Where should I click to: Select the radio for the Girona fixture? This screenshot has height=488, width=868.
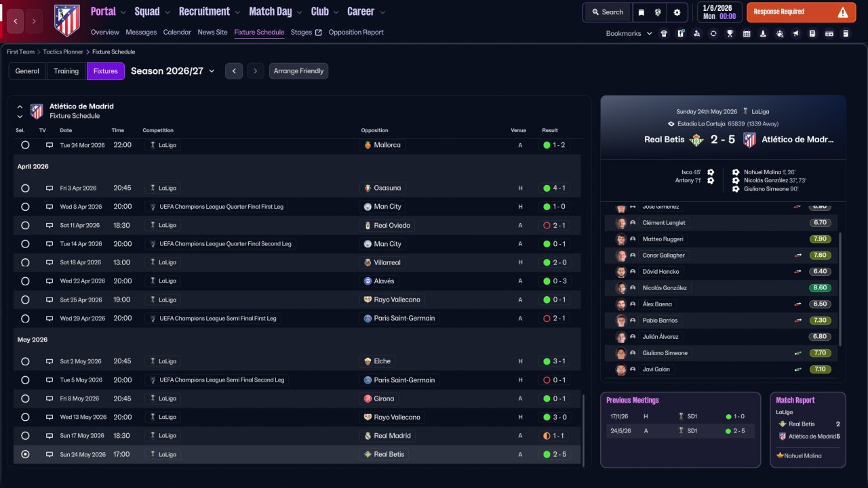click(x=25, y=399)
